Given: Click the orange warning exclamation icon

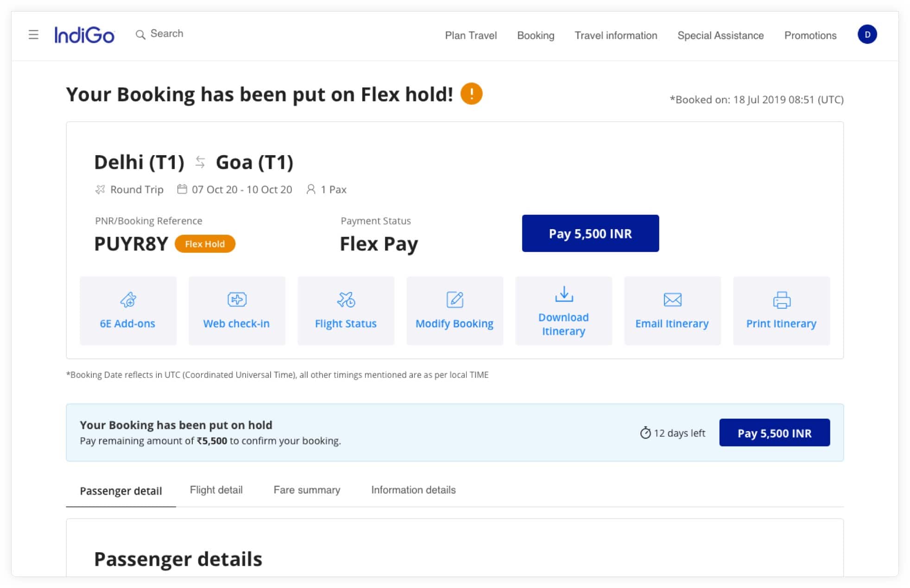Looking at the screenshot, I should click(471, 94).
